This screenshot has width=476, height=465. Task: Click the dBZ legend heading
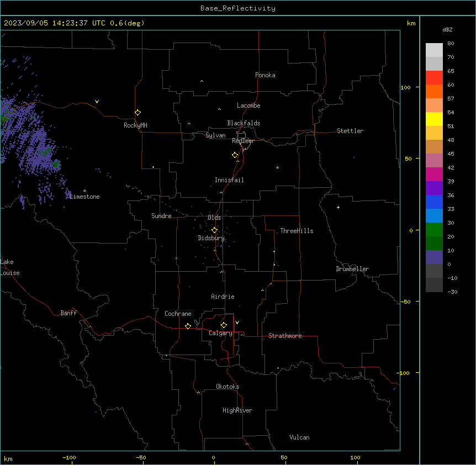pos(447,30)
